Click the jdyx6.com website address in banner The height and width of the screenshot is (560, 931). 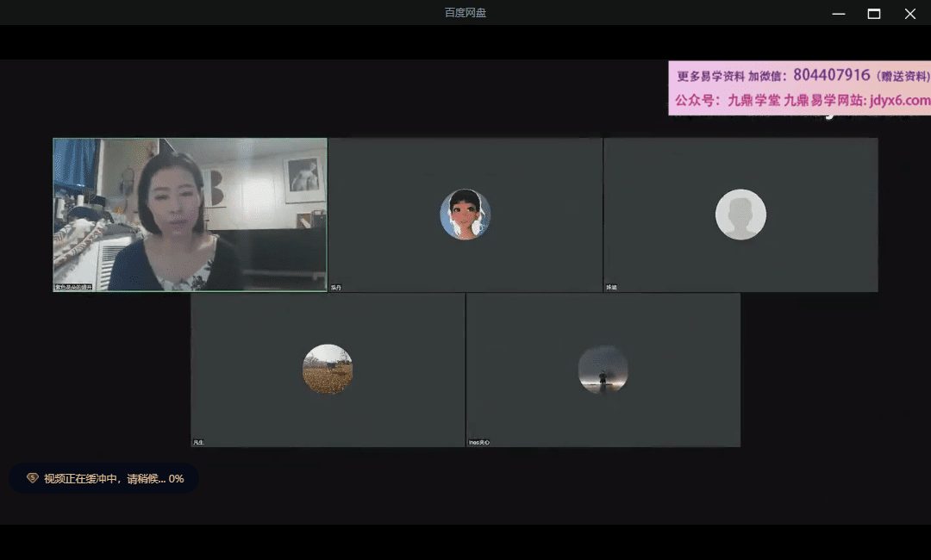tap(897, 101)
